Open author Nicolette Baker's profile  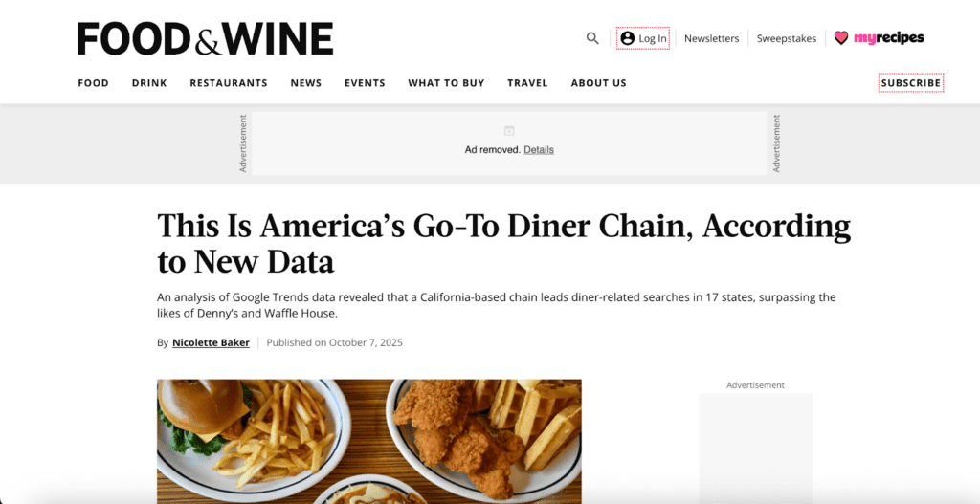click(211, 343)
